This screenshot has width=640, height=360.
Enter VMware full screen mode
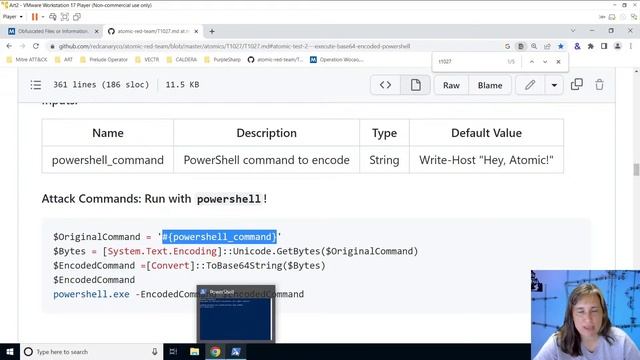65,17
